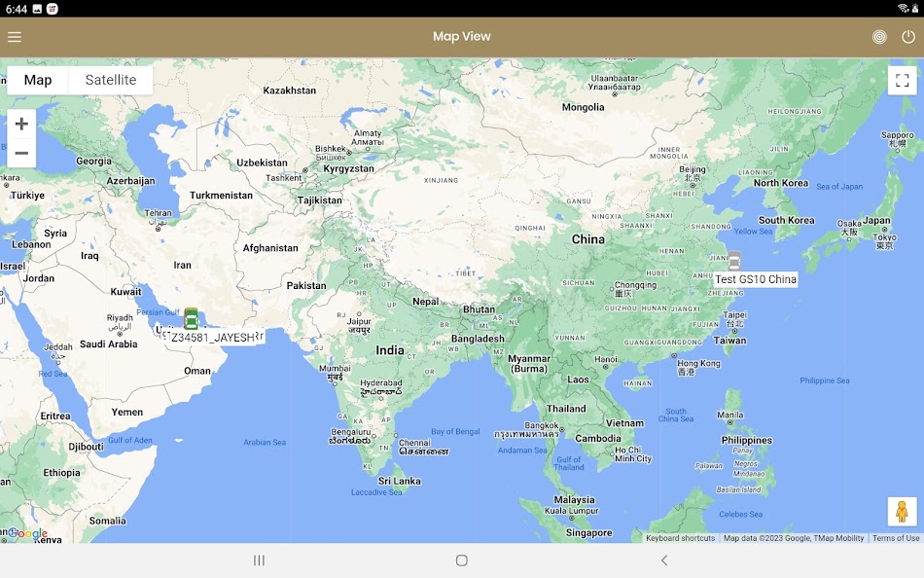Switch to the Map tab
This screenshot has height=578, width=924.
[x=38, y=79]
